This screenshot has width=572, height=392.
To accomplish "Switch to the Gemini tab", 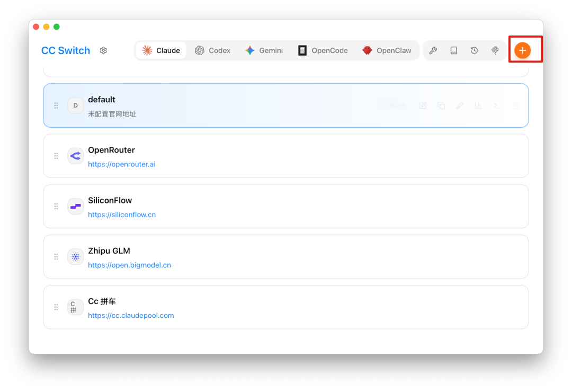I will pos(264,50).
